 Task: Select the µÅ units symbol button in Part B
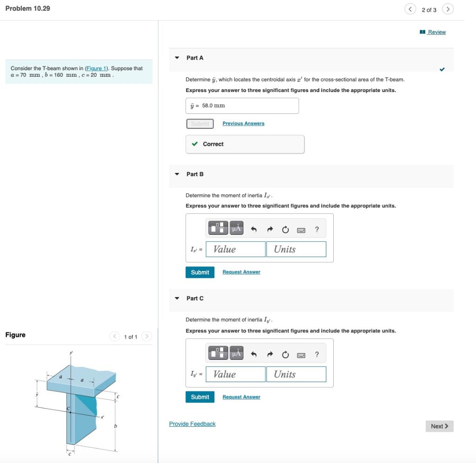click(236, 228)
